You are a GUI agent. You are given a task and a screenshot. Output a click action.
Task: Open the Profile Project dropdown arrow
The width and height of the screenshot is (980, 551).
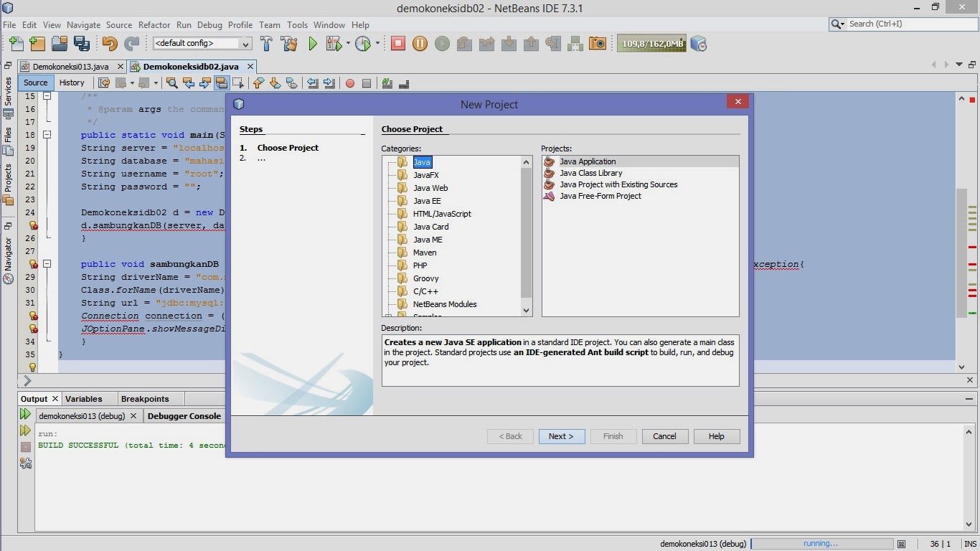(x=377, y=44)
